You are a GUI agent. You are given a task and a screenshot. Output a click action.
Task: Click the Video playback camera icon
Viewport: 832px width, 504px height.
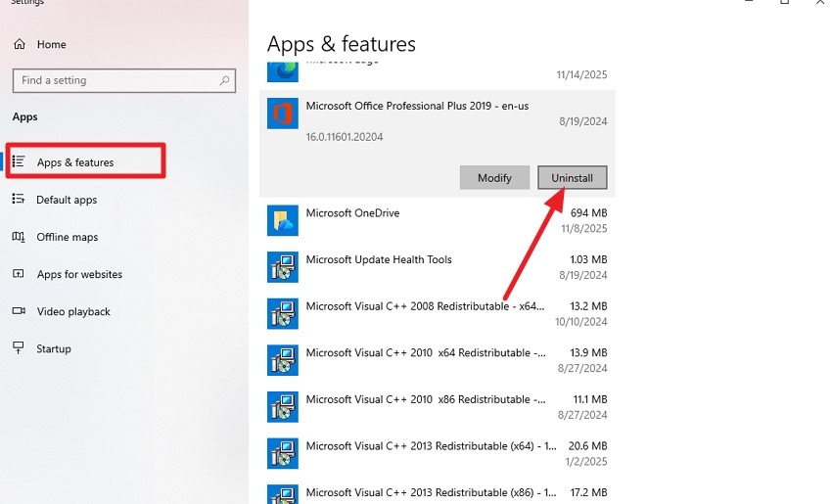(19, 311)
